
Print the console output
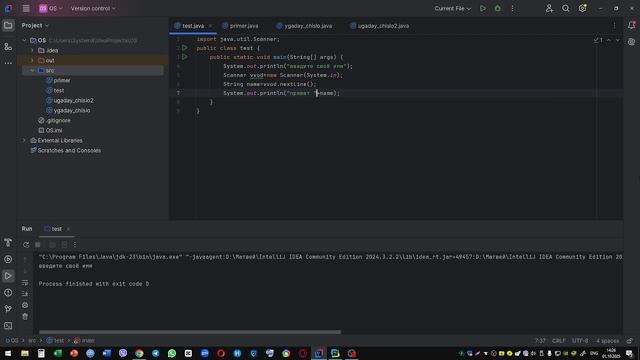click(x=25, y=305)
